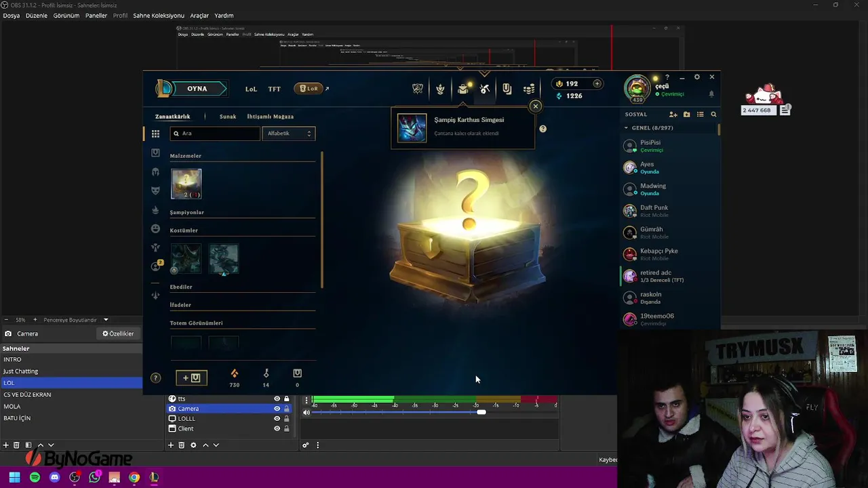Open the LoR launcher button
This screenshot has width=868, height=488.
pos(309,89)
